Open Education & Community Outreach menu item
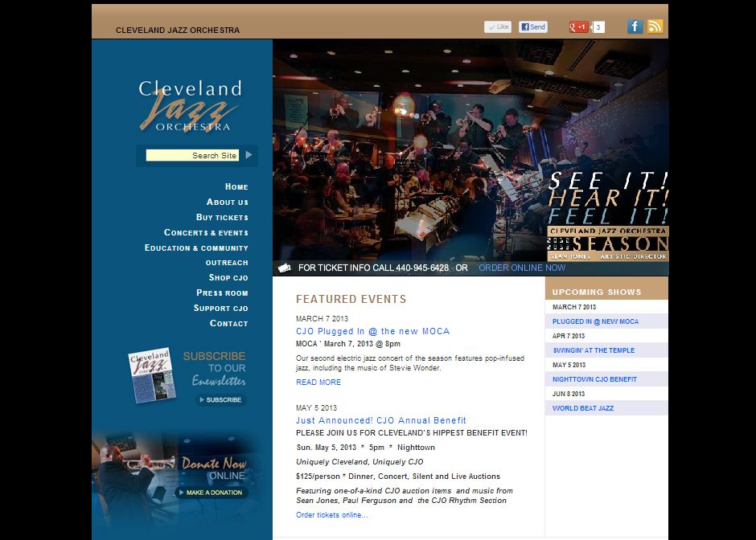Screen dimensions: 756x540 pyautogui.click(x=196, y=255)
